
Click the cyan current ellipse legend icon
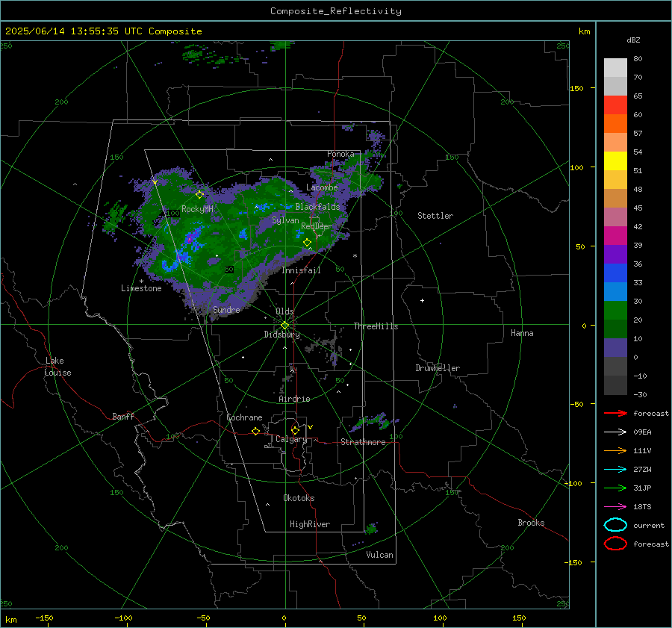tap(615, 525)
